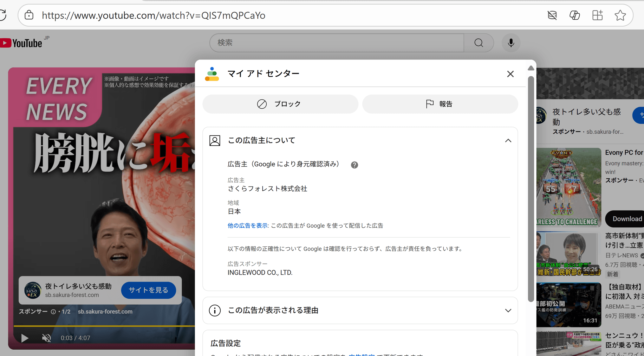Open the 他の広告を表示 link
Viewport: 644px width, 356px height.
click(247, 226)
